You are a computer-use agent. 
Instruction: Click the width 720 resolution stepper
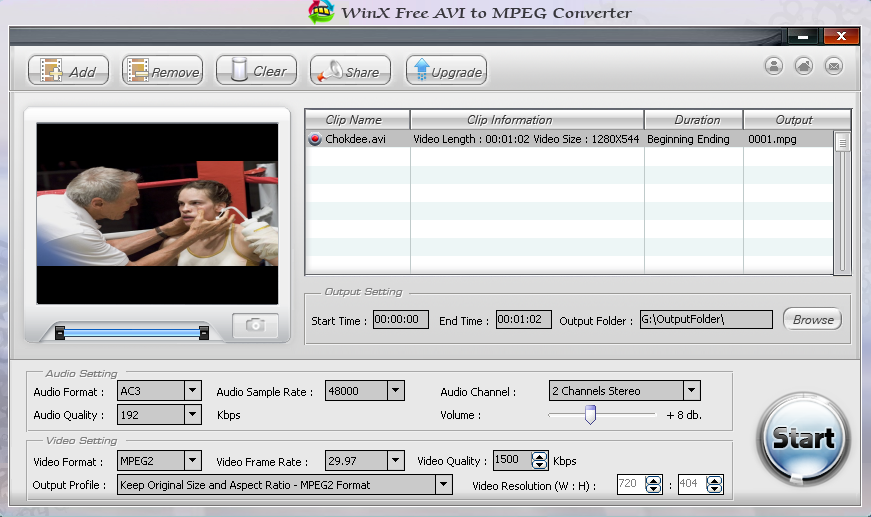pyautogui.click(x=653, y=484)
